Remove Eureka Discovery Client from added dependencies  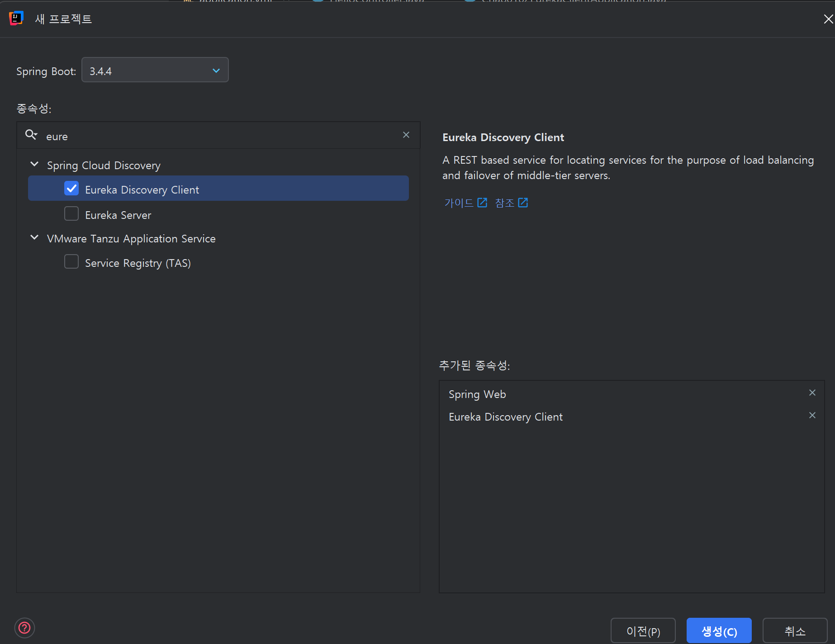coord(812,415)
